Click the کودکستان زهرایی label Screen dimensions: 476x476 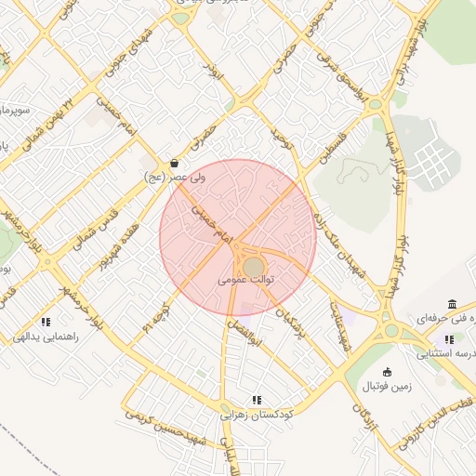click(257, 415)
